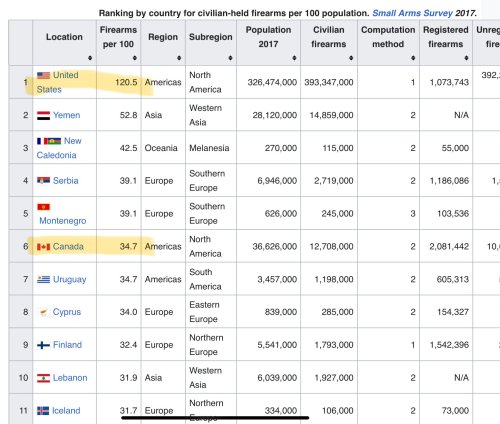Click the Iceland link

click(x=66, y=411)
